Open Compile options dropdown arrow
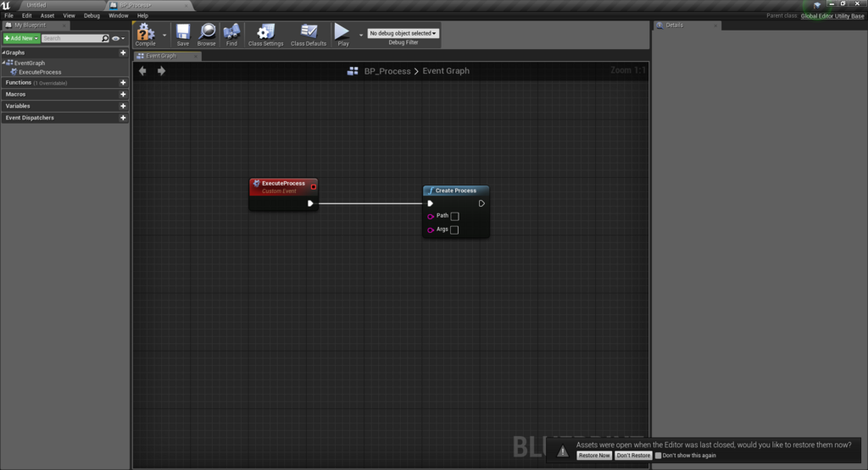This screenshot has height=470, width=868. pyautogui.click(x=164, y=35)
